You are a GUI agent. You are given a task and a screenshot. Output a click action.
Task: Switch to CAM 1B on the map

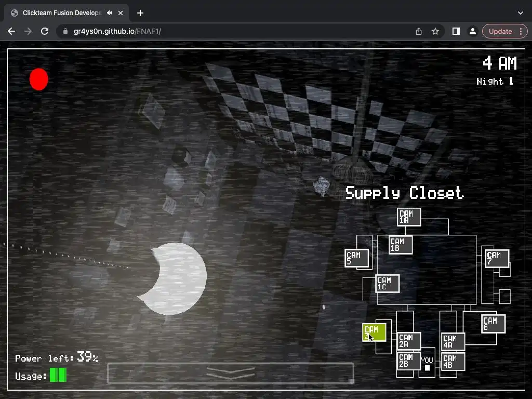click(x=401, y=245)
